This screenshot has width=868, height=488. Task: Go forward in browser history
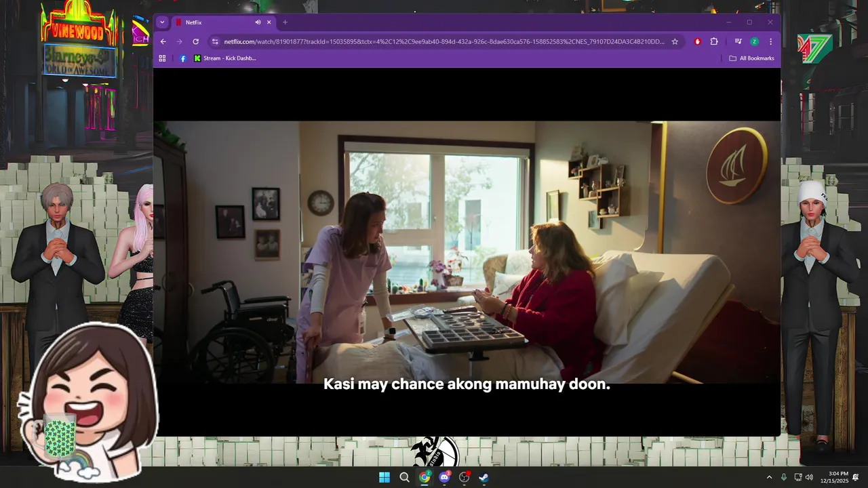coord(179,41)
